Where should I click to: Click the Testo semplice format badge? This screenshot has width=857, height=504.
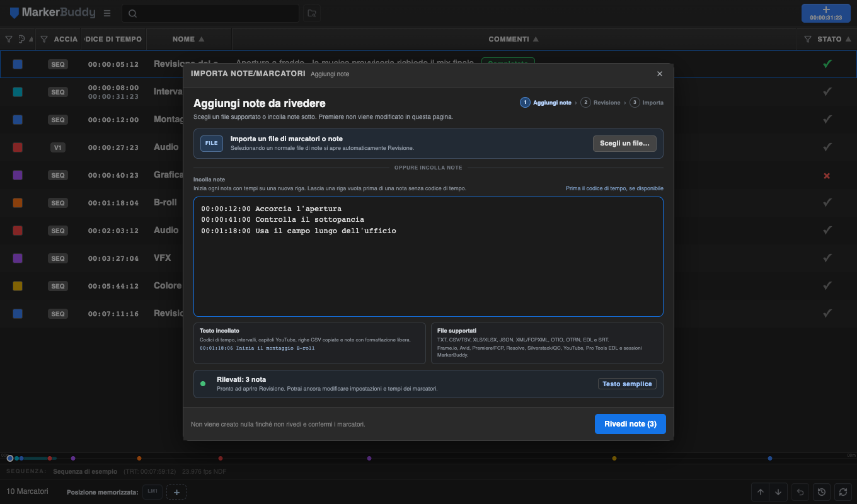coord(627,384)
